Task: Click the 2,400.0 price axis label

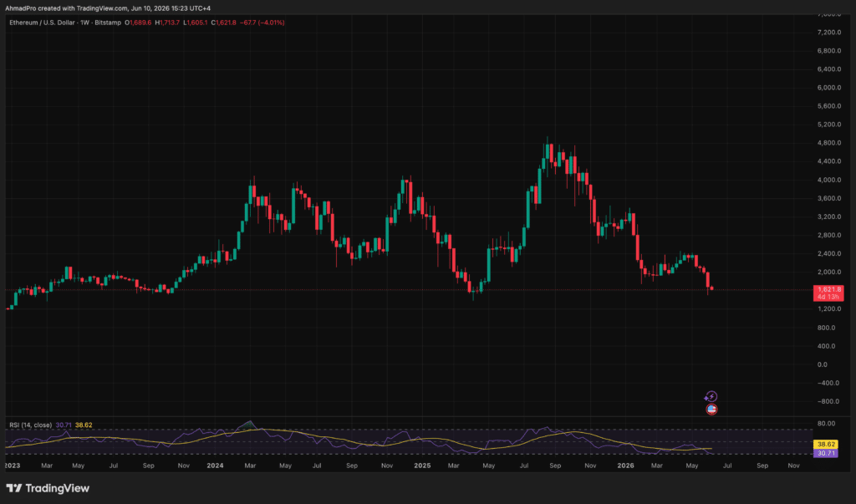Action: click(x=828, y=254)
